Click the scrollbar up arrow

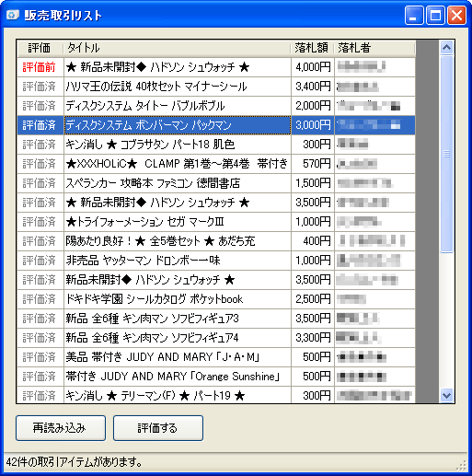446,48
